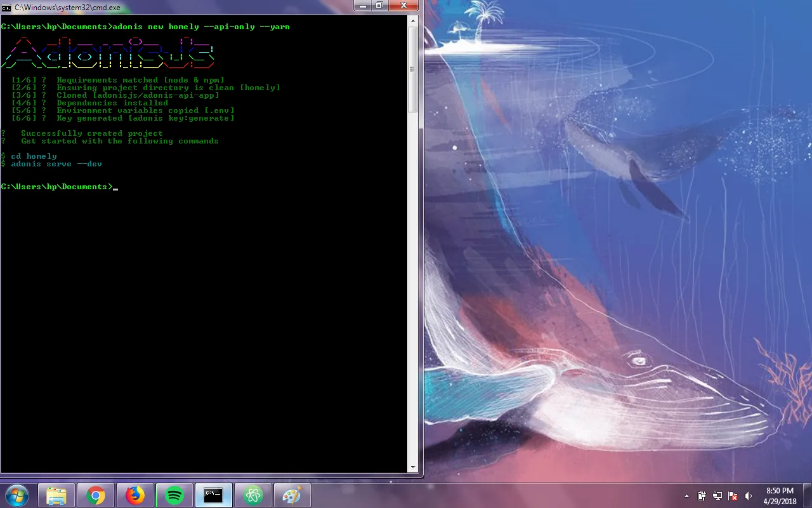This screenshot has height=508, width=812.
Task: Click 'Environment variables copied [.env]' line
Action: pyautogui.click(x=123, y=110)
